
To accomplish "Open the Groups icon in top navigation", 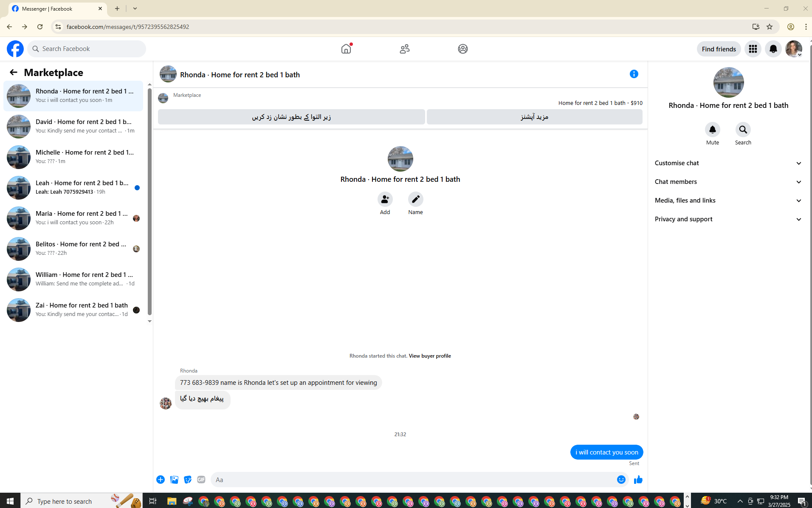I will pyautogui.click(x=463, y=49).
